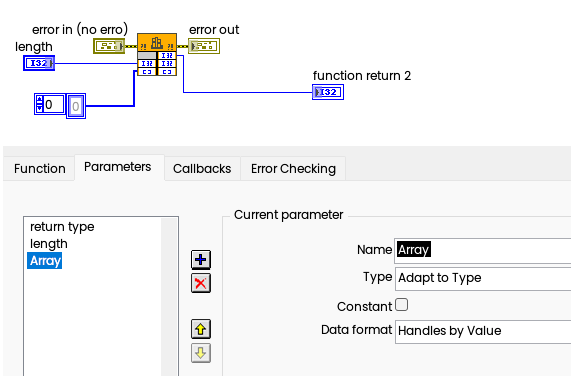Select the error in cluster terminal
Image resolution: width=571 pixels, height=376 pixels.
(x=109, y=46)
